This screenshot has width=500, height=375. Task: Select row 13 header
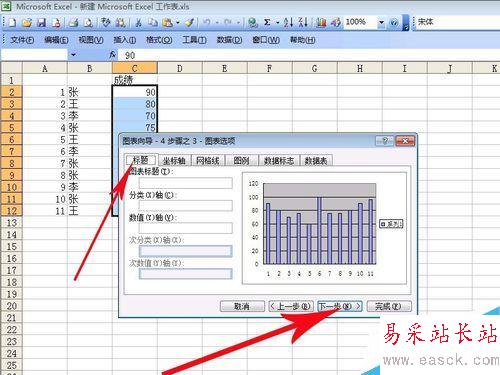coord(11,223)
